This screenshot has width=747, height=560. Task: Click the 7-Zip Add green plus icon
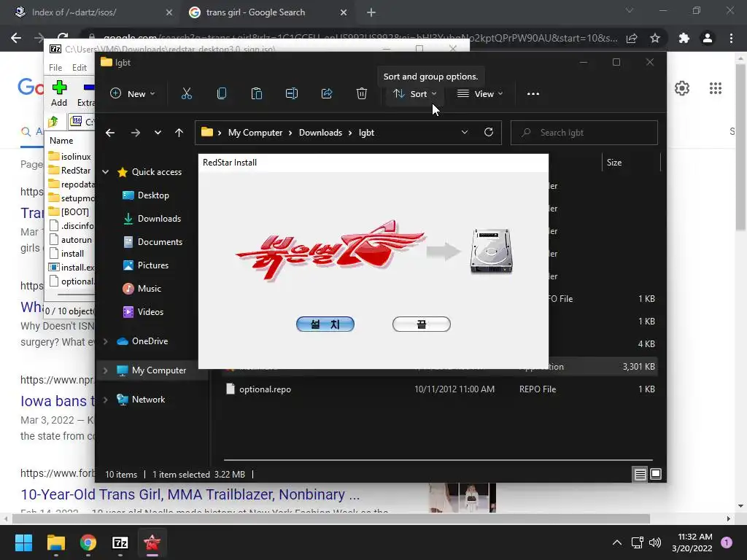tap(59, 87)
